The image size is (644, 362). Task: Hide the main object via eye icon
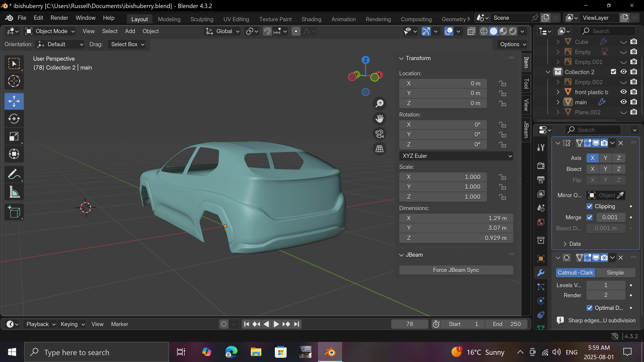[624, 102]
